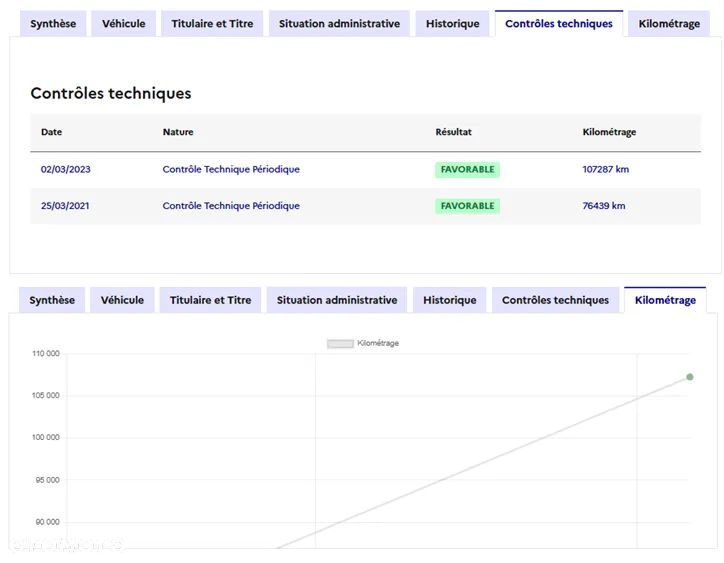Select Contrôles techniques tab above the chart

(555, 300)
